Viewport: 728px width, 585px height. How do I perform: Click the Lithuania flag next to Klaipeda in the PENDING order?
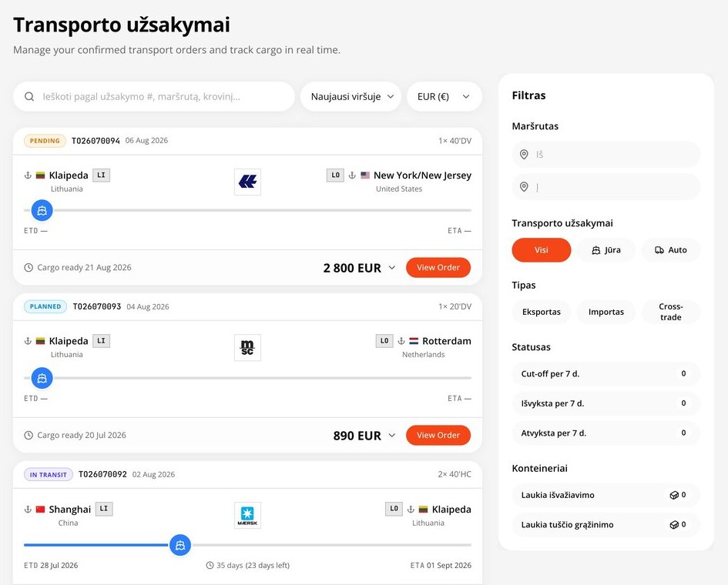40,175
